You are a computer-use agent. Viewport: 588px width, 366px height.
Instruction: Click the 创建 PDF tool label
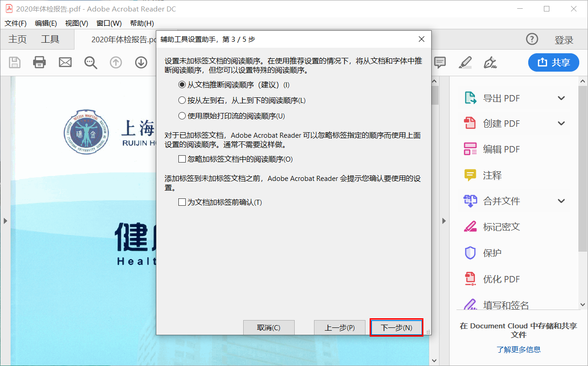502,124
